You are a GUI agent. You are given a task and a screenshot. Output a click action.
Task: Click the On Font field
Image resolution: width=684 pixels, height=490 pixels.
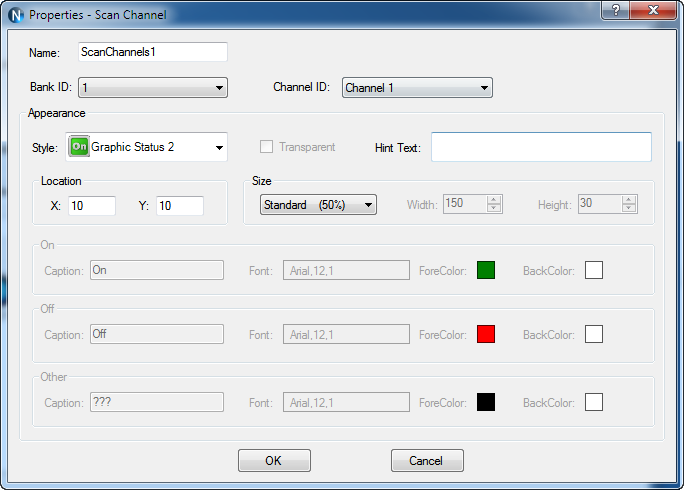click(346, 270)
